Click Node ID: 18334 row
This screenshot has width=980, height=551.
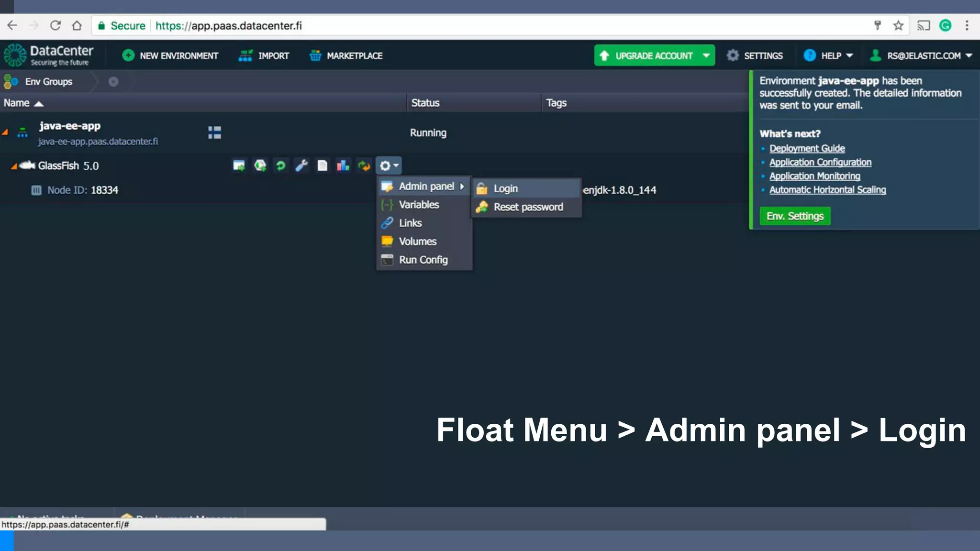(83, 190)
